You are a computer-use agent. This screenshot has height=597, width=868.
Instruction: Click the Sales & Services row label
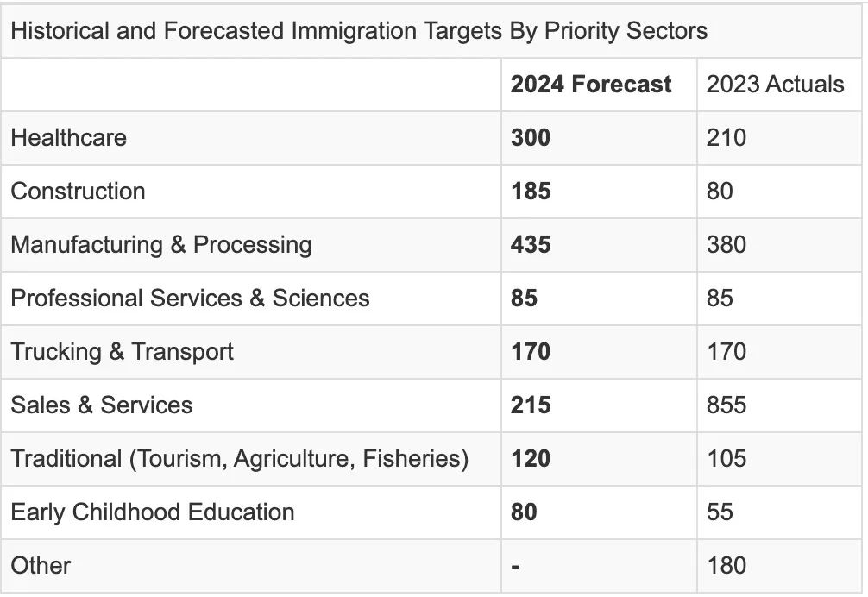coord(101,405)
